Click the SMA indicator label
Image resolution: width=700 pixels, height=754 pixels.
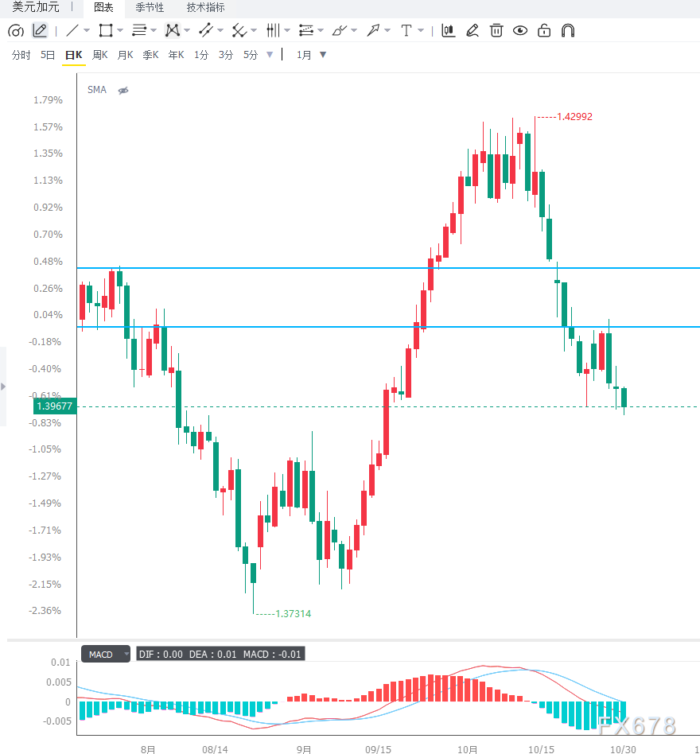coord(96,90)
